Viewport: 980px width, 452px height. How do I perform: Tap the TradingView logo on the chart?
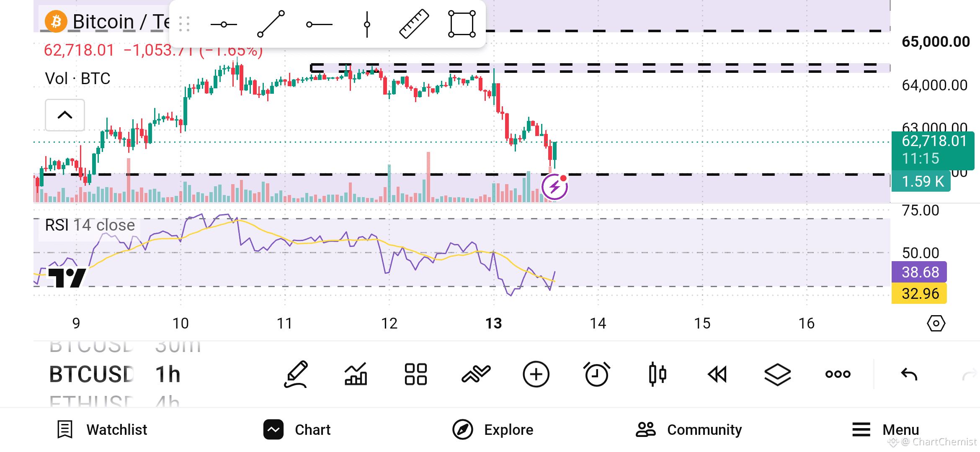[x=67, y=277]
